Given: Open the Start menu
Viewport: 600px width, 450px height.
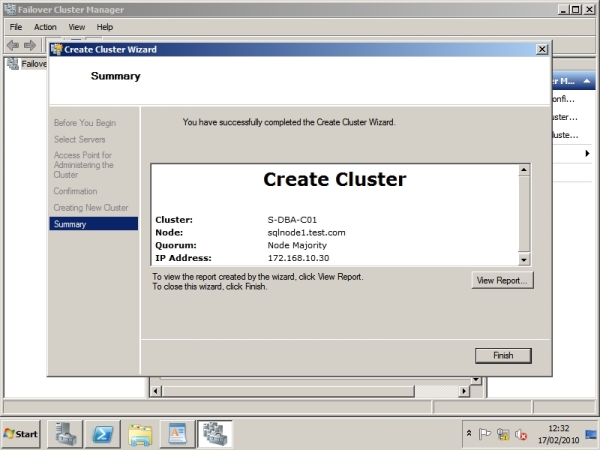Looking at the screenshot, I should (x=21, y=434).
